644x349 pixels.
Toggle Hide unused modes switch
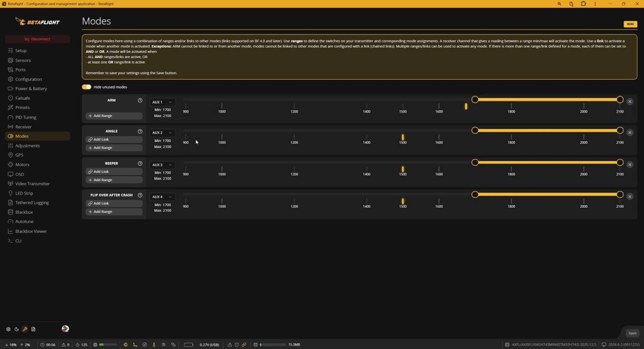point(87,87)
